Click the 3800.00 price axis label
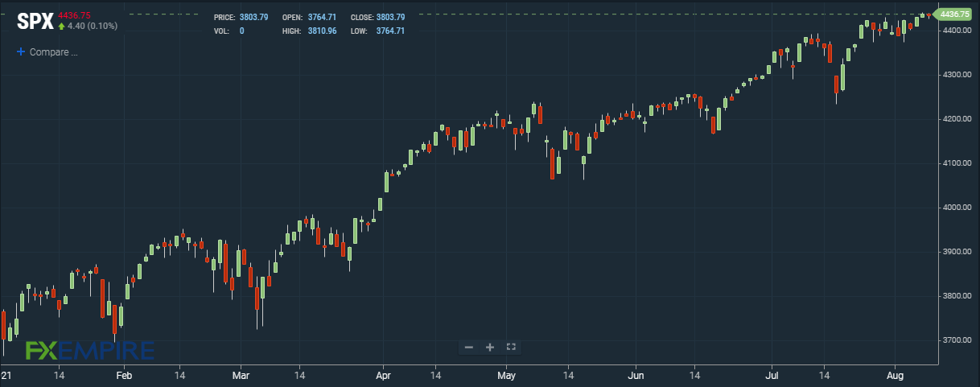 pyautogui.click(x=957, y=296)
